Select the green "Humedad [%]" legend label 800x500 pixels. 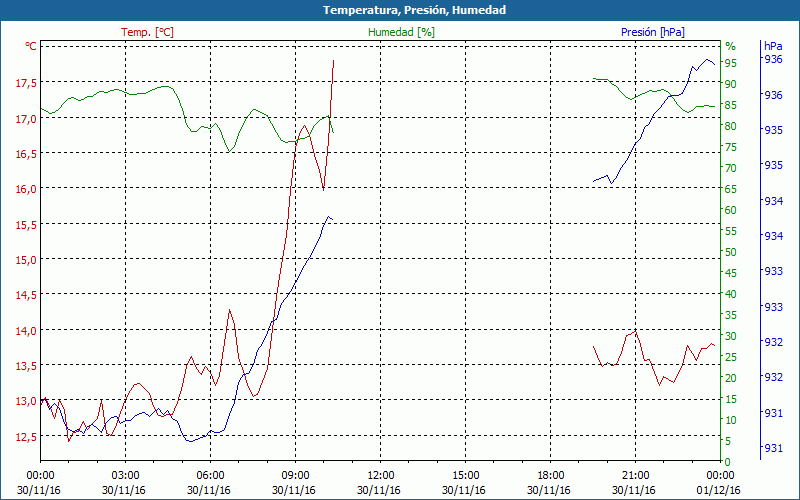(401, 32)
